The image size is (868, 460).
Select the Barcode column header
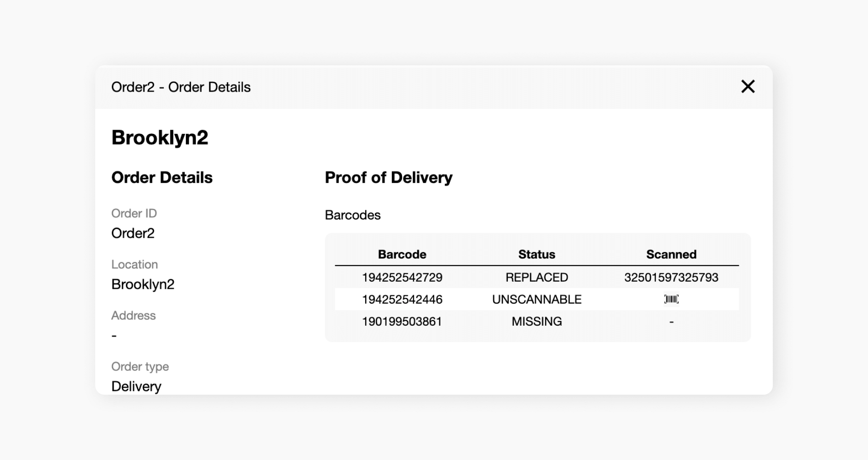point(402,254)
